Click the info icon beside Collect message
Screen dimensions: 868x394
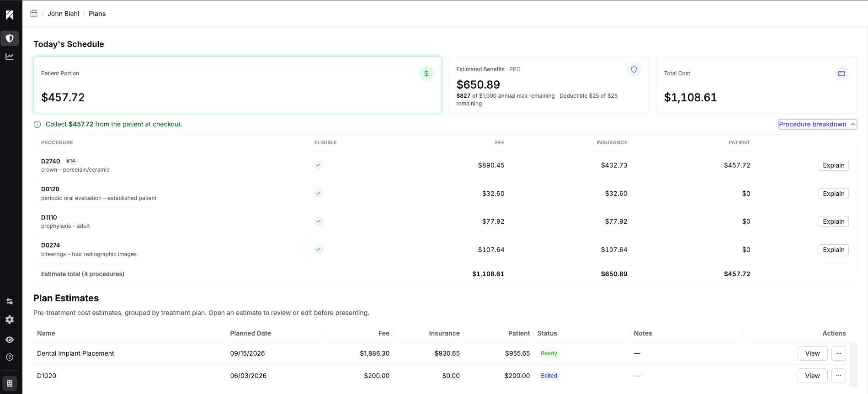coord(37,124)
